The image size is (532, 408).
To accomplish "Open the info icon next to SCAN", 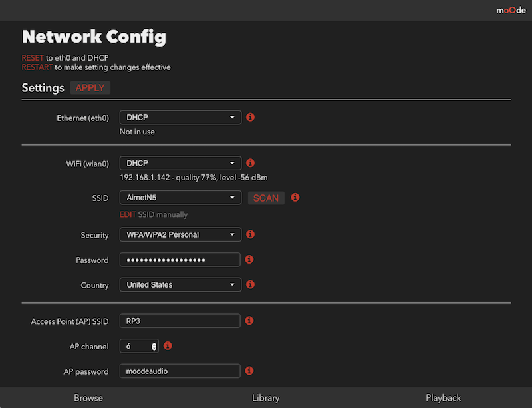I will (x=295, y=198).
